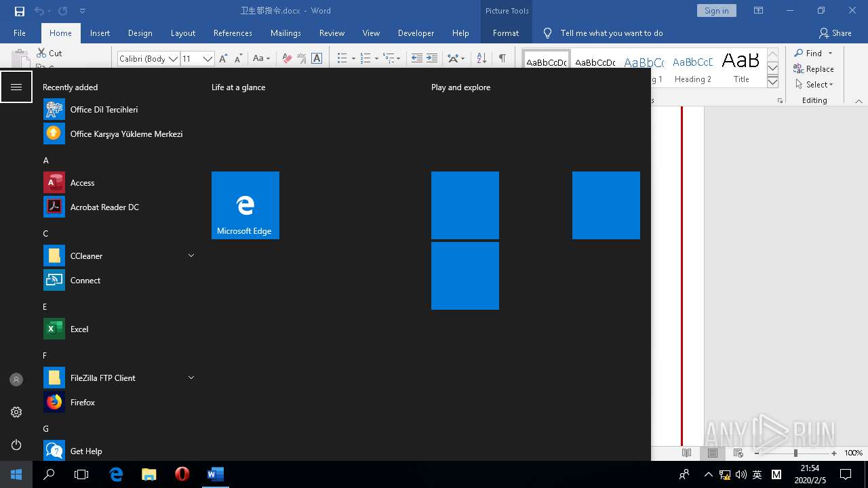Viewport: 868px width, 488px height.
Task: Open the Layout ribbon tab
Action: point(182,33)
